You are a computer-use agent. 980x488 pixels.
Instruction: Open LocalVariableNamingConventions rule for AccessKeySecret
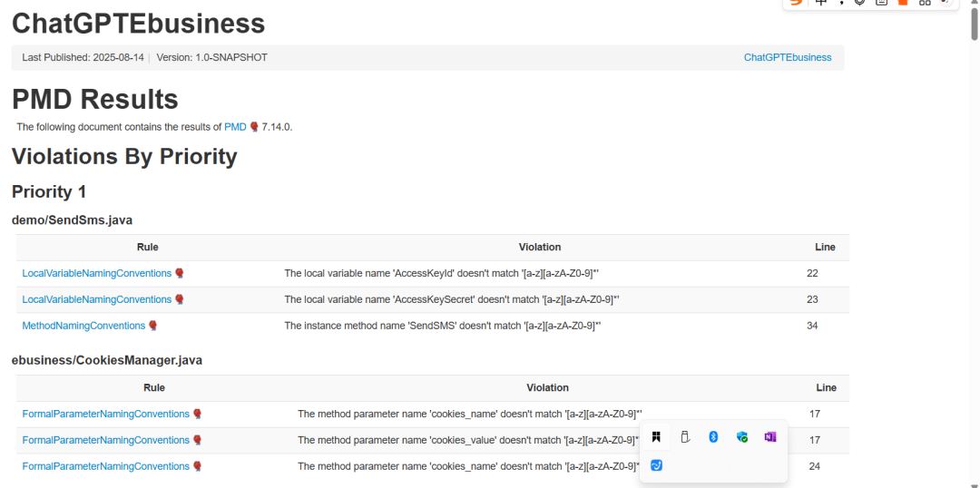(97, 299)
